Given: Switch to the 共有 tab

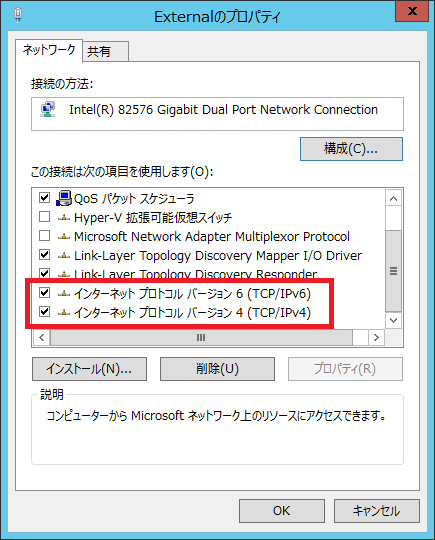Looking at the screenshot, I should [x=105, y=52].
